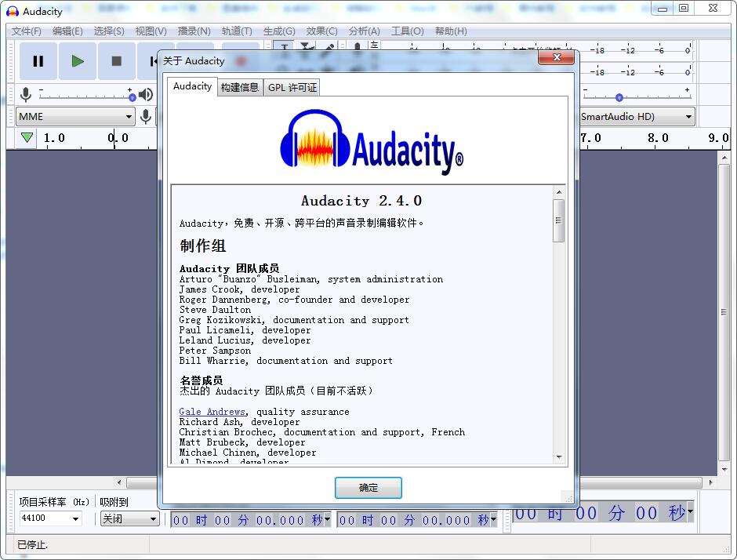Click 'Leland Lucius, developer' line
737x560 pixels.
click(x=245, y=340)
